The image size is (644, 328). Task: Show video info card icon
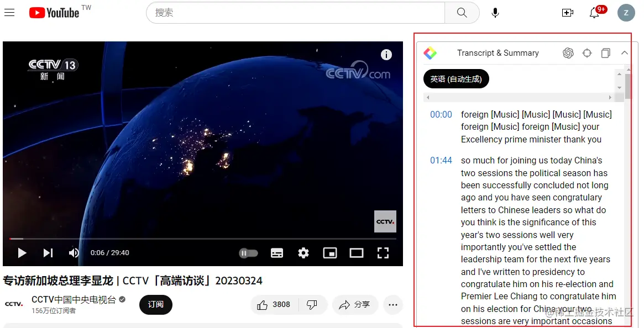(x=386, y=55)
